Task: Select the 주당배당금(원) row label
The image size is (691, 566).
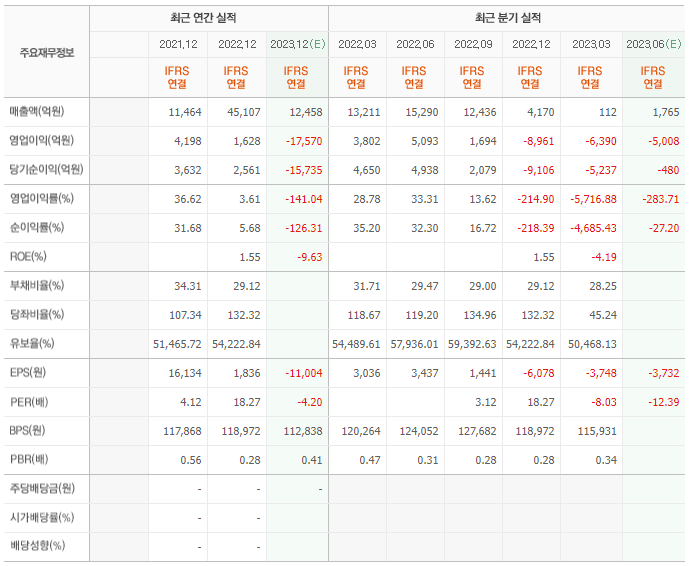Action: point(42,489)
